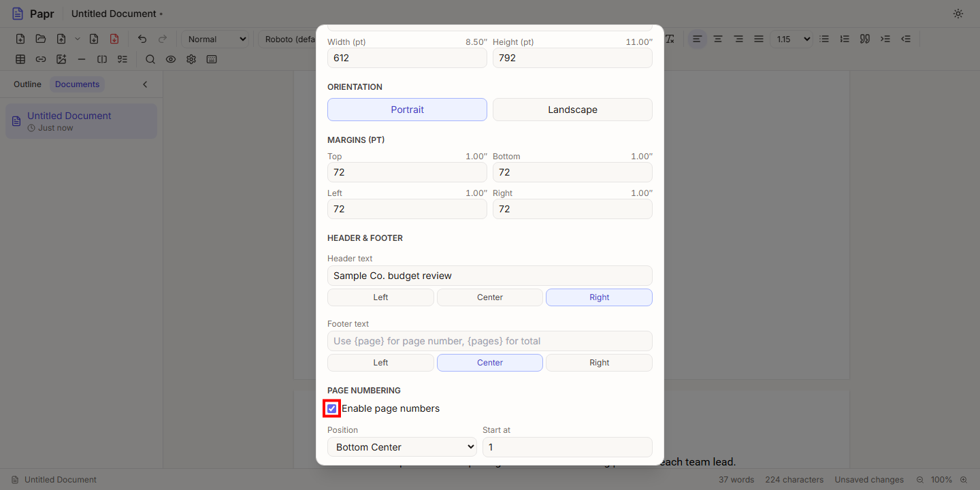This screenshot has height=490, width=980.
Task: Increase indent icon
Action: coord(885,39)
